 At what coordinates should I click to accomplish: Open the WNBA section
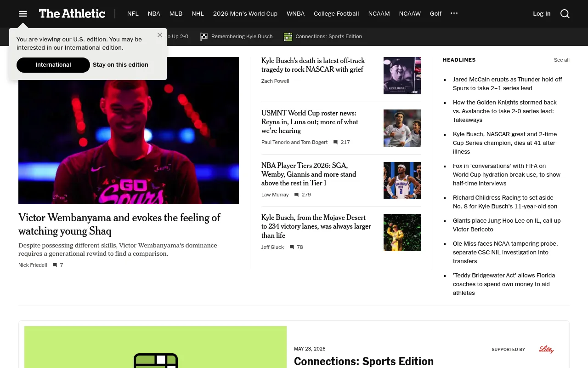click(x=295, y=14)
